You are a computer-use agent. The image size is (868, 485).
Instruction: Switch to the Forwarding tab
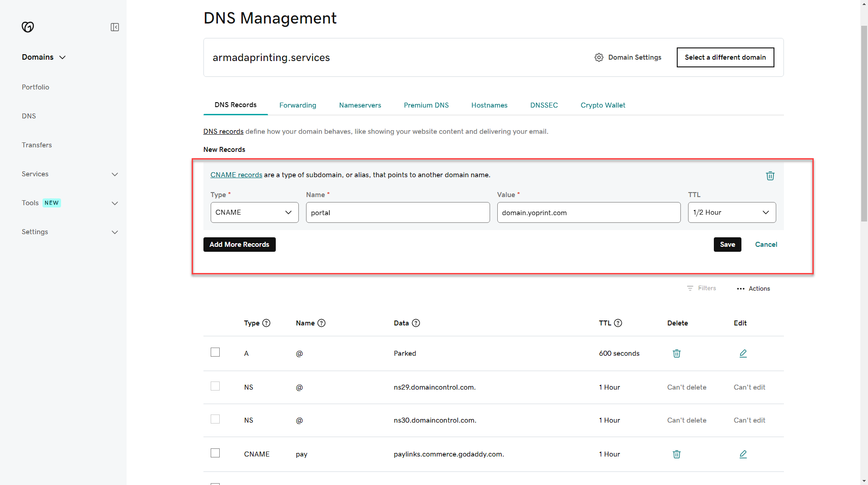click(x=297, y=105)
